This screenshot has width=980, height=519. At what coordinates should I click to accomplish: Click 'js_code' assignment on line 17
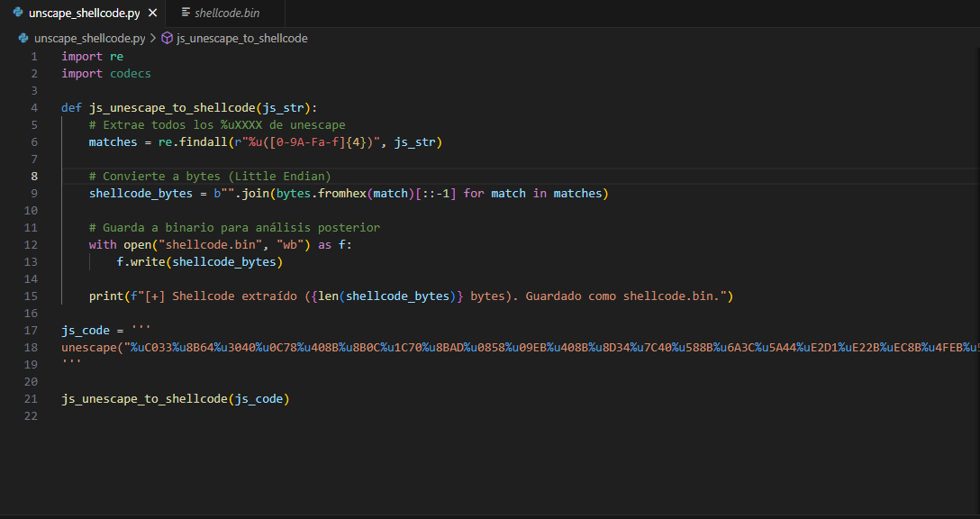point(86,330)
